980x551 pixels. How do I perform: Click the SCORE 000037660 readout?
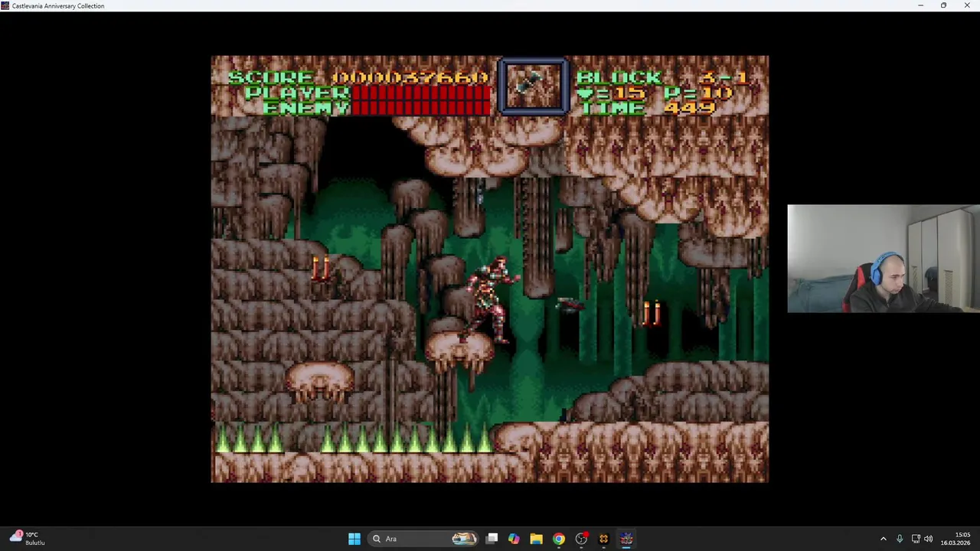point(358,77)
